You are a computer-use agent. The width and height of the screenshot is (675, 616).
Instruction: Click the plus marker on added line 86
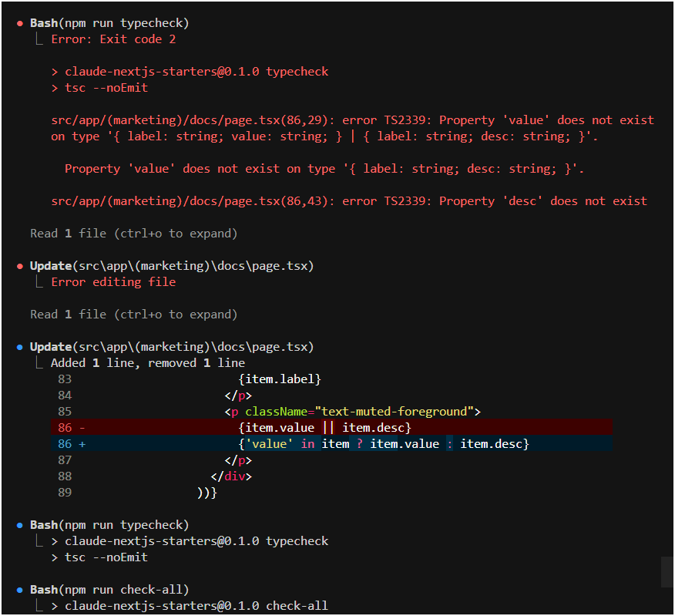82,444
